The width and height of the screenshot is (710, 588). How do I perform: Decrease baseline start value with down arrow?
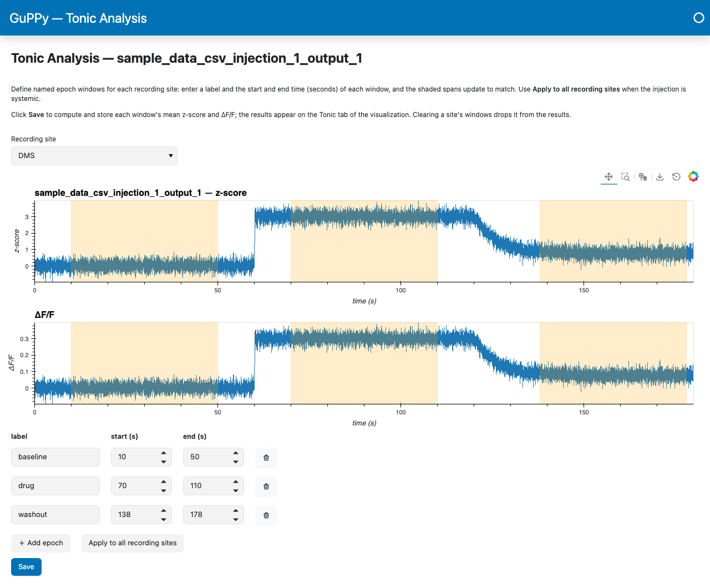(x=164, y=462)
